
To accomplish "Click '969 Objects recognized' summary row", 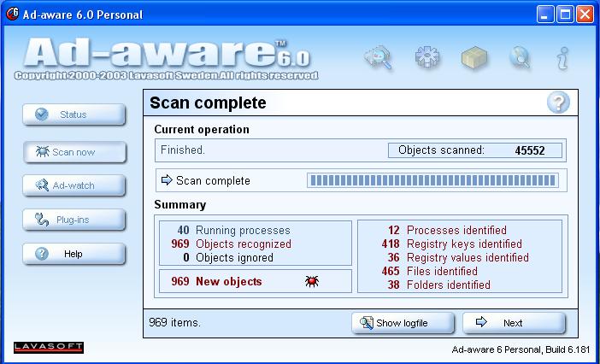I will (x=231, y=244).
